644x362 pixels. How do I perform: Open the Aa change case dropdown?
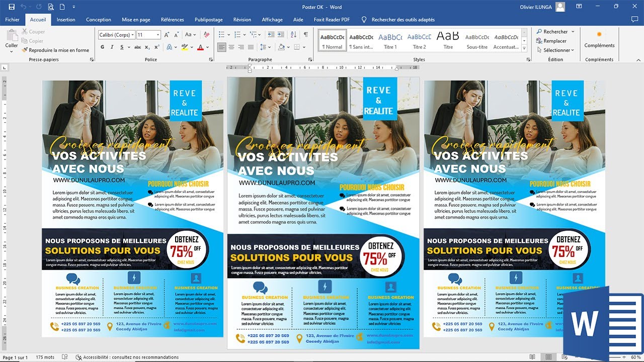(x=190, y=35)
